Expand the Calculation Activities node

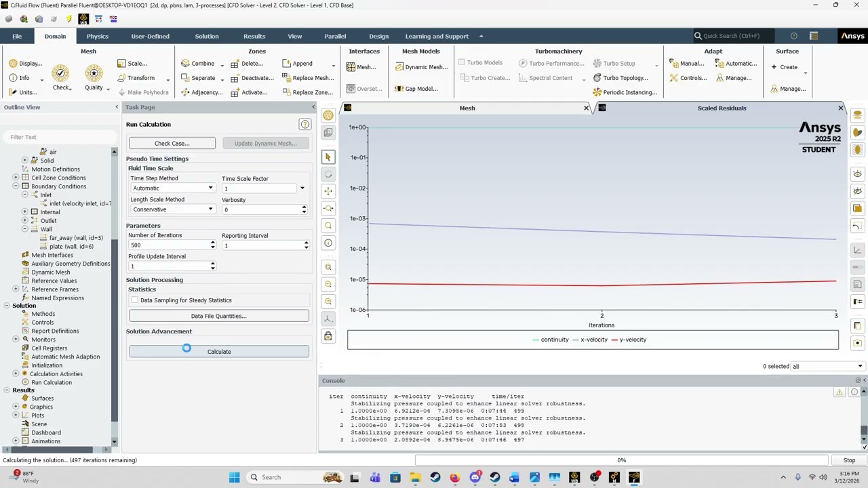[16, 374]
